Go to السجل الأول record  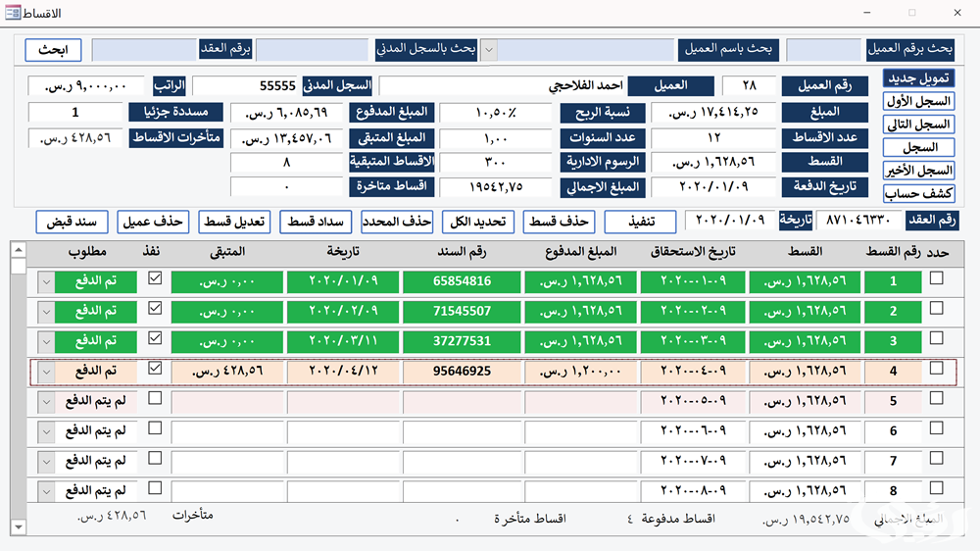click(919, 101)
